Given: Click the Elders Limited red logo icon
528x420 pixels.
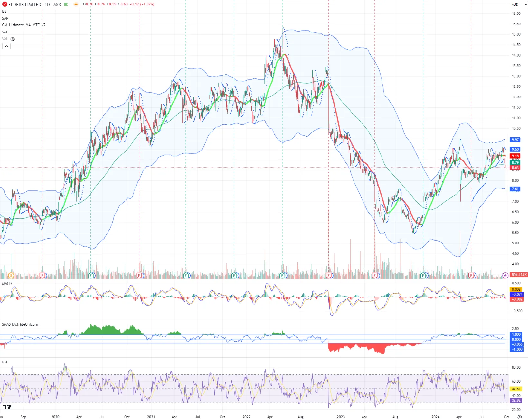Looking at the screenshot, I should point(5,4).
